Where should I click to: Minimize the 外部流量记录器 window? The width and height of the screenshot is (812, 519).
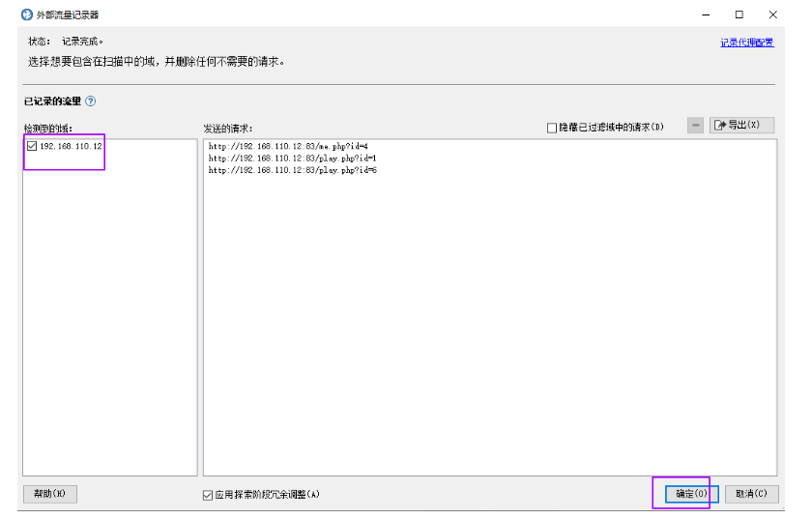coord(706,14)
